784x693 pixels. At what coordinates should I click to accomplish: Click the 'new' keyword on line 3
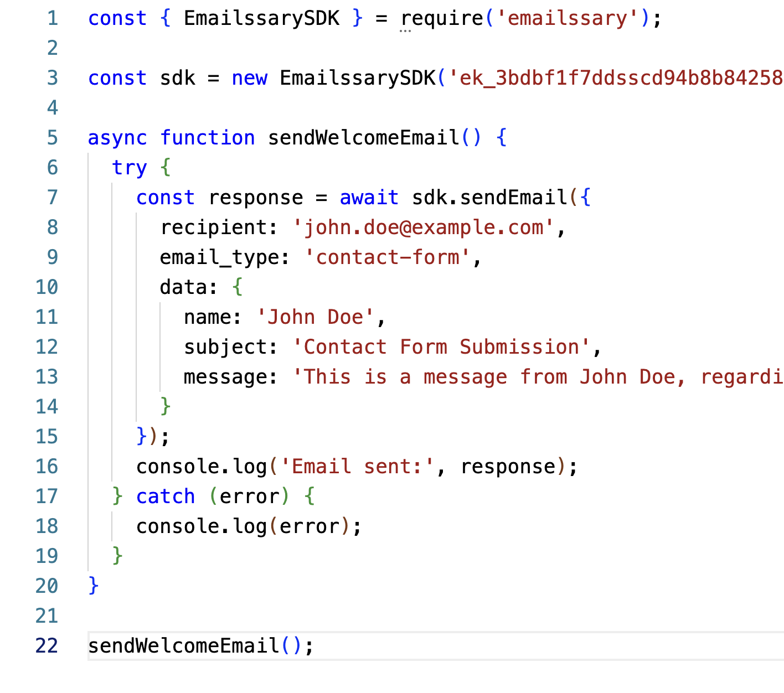pos(250,78)
